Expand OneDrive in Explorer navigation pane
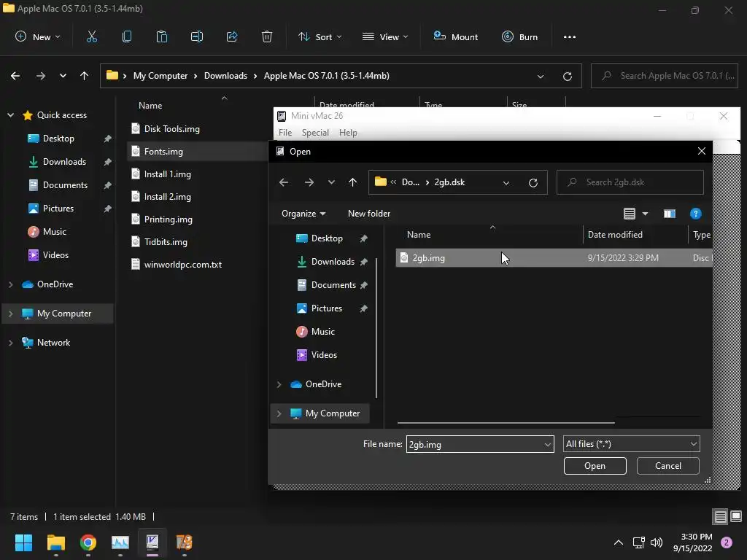Screen dimensions: 747x560 click(x=10, y=284)
